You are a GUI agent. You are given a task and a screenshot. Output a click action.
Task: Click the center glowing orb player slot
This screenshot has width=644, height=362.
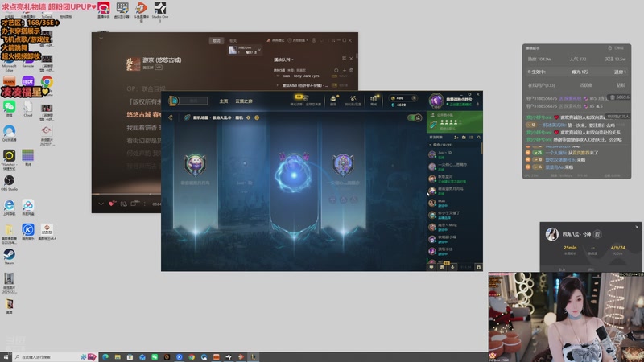click(x=294, y=175)
